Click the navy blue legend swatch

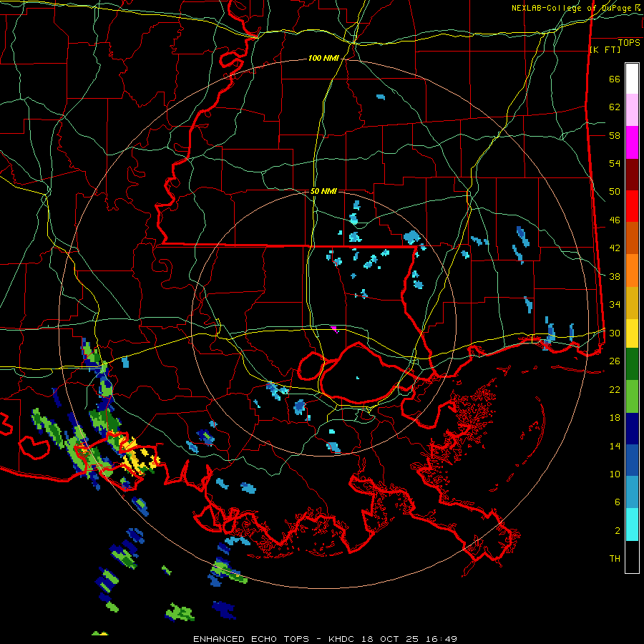point(632,429)
